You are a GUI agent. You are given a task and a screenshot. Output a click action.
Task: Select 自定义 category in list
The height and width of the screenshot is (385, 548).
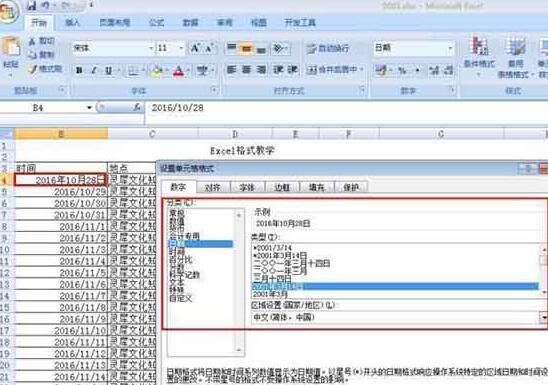click(181, 299)
